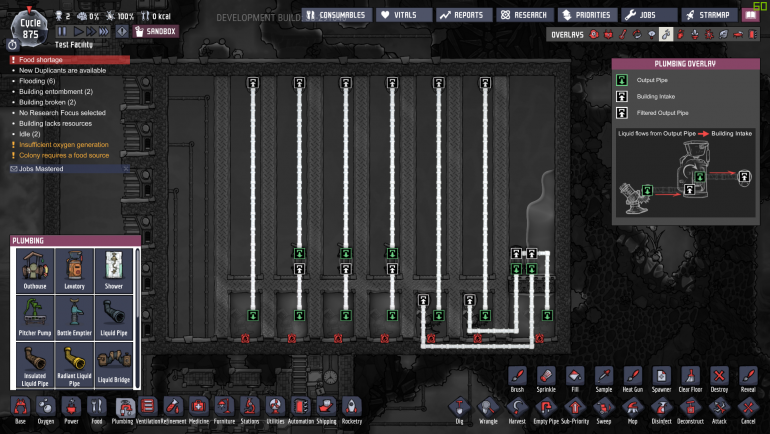Dismiss the Jobs Mastered message
770x434 pixels.
click(x=126, y=168)
